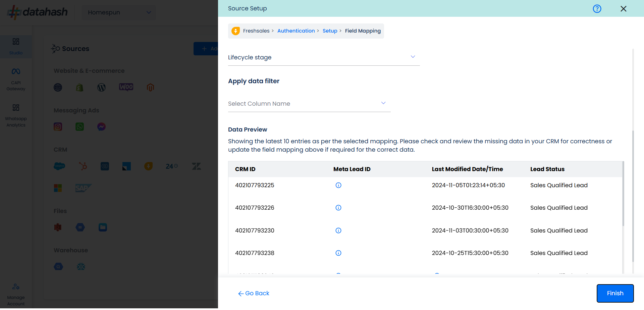Select the Snowflake warehouse source icon
Screen dimensions: 644x310
pos(81,267)
